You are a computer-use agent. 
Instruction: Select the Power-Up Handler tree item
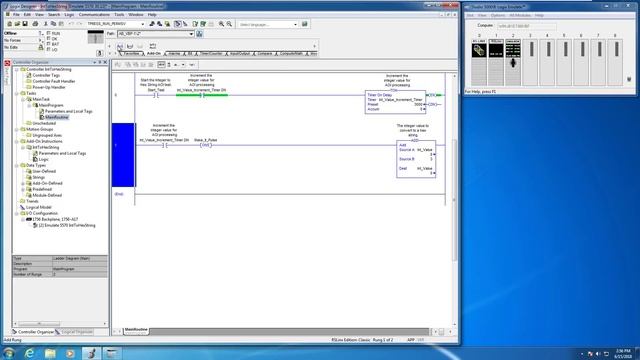coord(49,87)
